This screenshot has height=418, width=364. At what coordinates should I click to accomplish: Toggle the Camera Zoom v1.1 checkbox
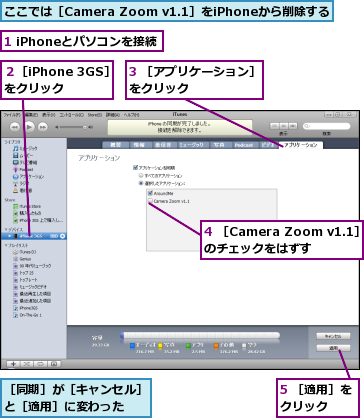point(150,201)
